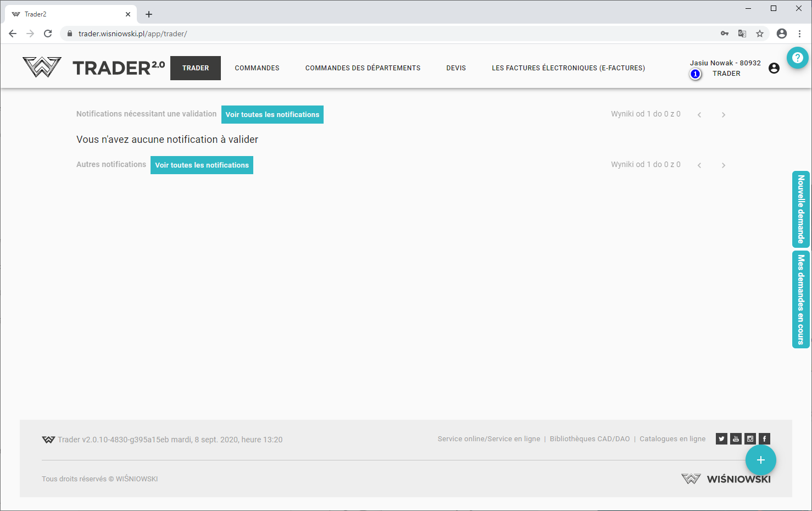The width and height of the screenshot is (812, 511).
Task: Select the DEVIS navigation tab
Action: (455, 68)
